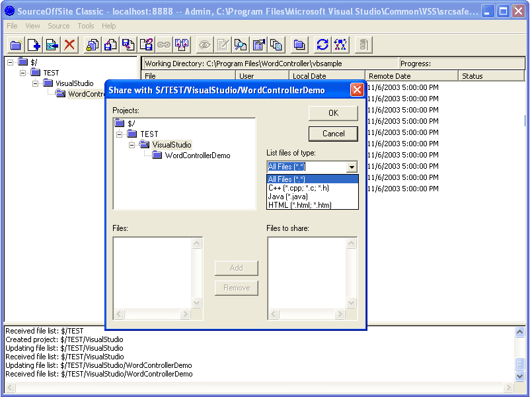Click the project tree diagram toolbar icon
The width and height of the screenshot is (532, 397).
click(x=340, y=45)
